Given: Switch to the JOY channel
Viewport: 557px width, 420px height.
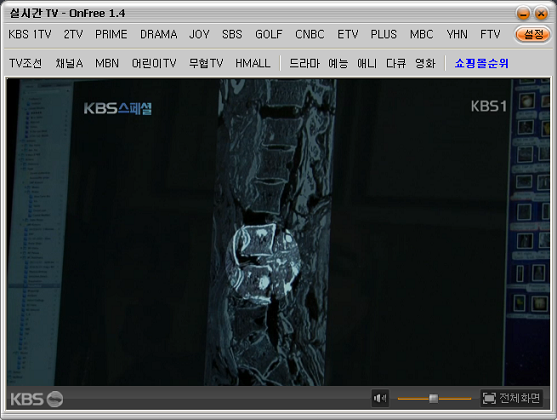Looking at the screenshot, I should click(199, 34).
